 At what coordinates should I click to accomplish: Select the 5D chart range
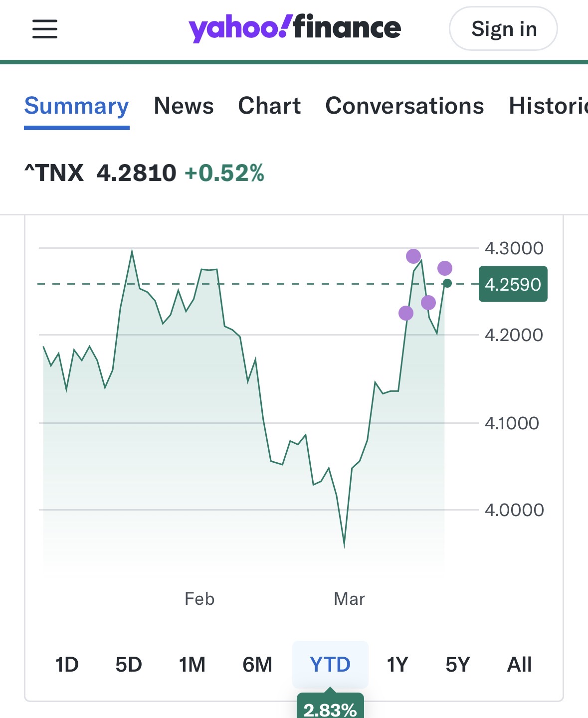129,665
